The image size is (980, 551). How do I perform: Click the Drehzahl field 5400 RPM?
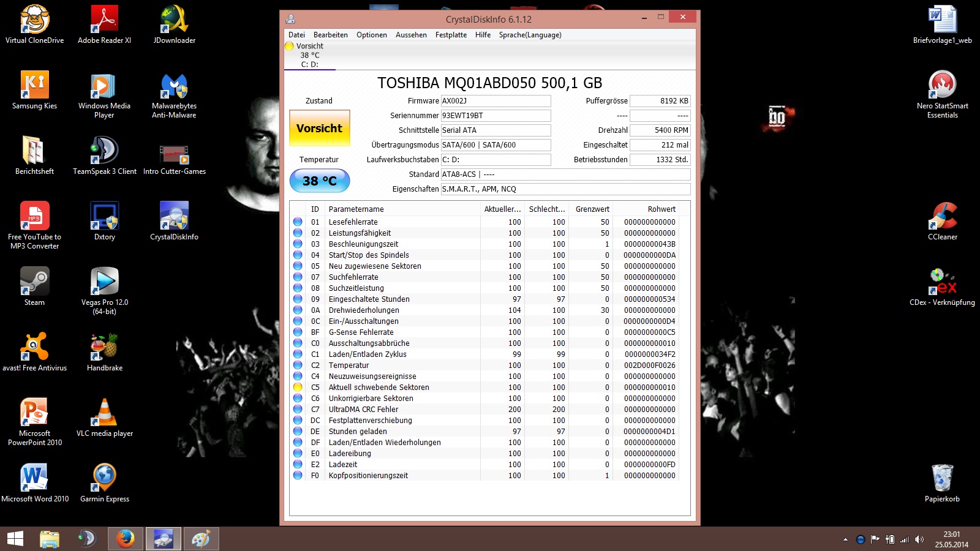[660, 130]
